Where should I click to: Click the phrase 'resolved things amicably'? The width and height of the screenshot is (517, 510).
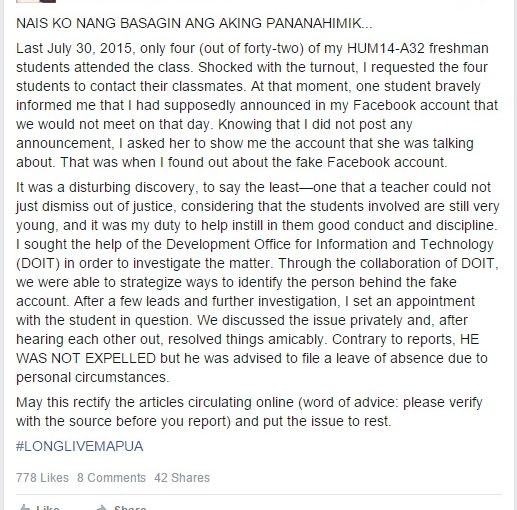(246, 339)
